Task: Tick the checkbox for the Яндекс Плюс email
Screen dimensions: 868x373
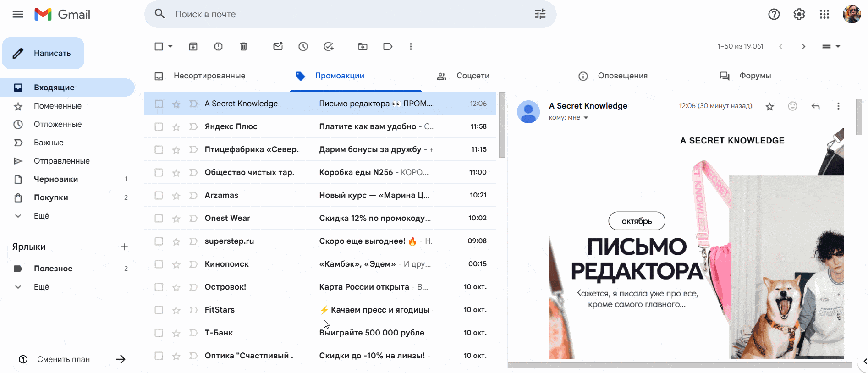Action: click(x=159, y=126)
